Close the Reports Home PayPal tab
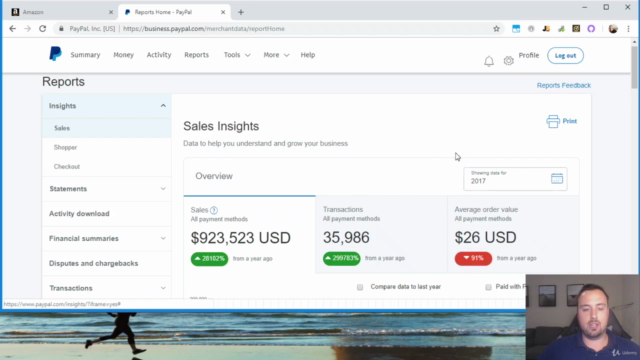This screenshot has height=360, width=640. point(223,12)
